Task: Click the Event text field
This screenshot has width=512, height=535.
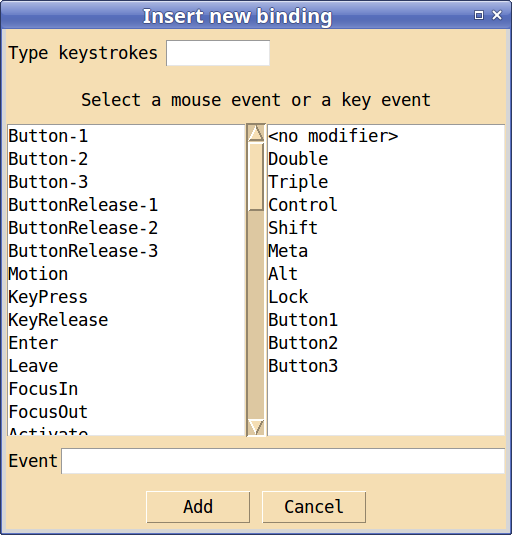Action: (x=283, y=461)
